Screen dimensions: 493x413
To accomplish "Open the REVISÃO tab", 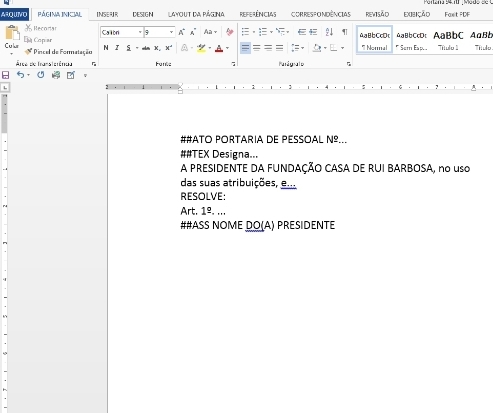I will (x=377, y=14).
